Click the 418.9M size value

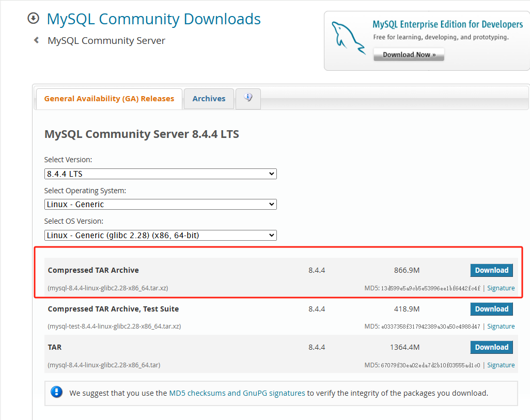point(407,309)
